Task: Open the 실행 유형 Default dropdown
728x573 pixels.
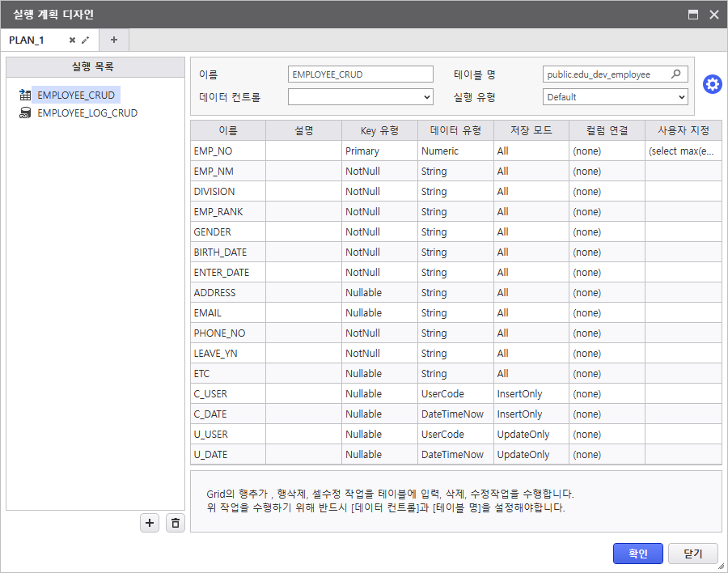Action: point(615,97)
